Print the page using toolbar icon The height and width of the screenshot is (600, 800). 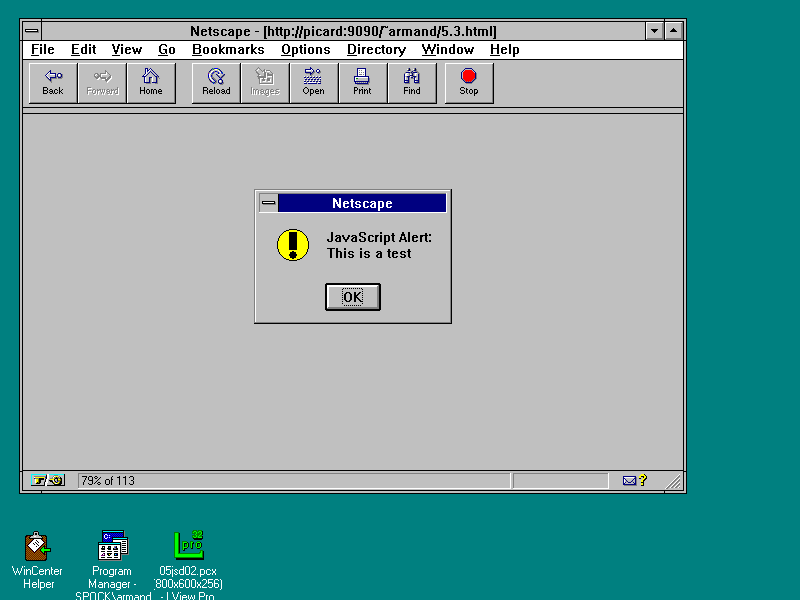pos(362,82)
